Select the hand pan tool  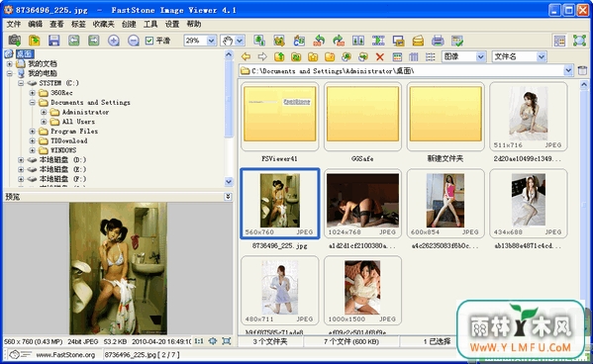pos(228,41)
